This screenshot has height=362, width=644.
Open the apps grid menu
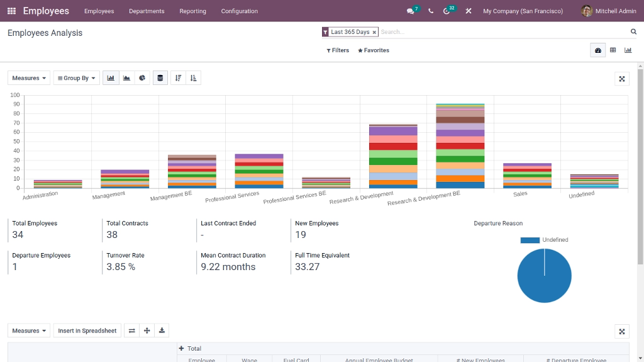pos(11,11)
